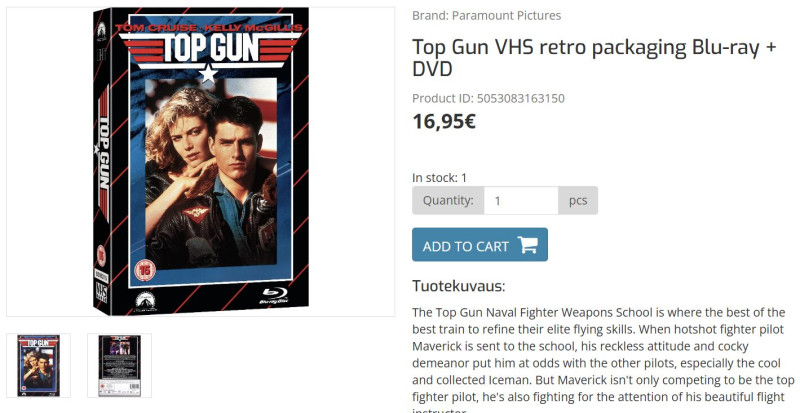Click the 16,95€ price
The width and height of the screenshot is (800, 413).
click(x=444, y=122)
